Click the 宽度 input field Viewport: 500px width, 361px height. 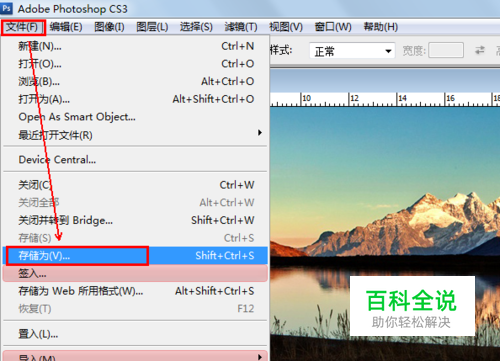pyautogui.click(x=446, y=50)
